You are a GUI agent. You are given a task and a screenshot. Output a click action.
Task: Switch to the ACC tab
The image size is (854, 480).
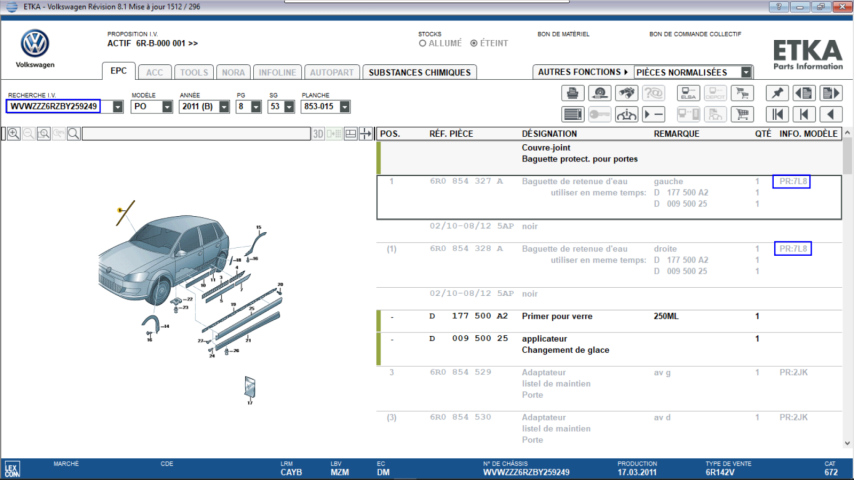(154, 72)
